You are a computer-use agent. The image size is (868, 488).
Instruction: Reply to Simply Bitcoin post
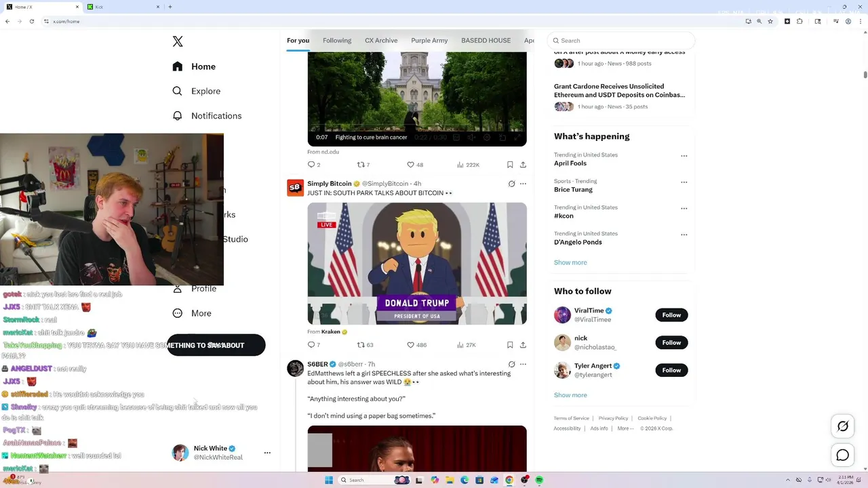[314, 345]
